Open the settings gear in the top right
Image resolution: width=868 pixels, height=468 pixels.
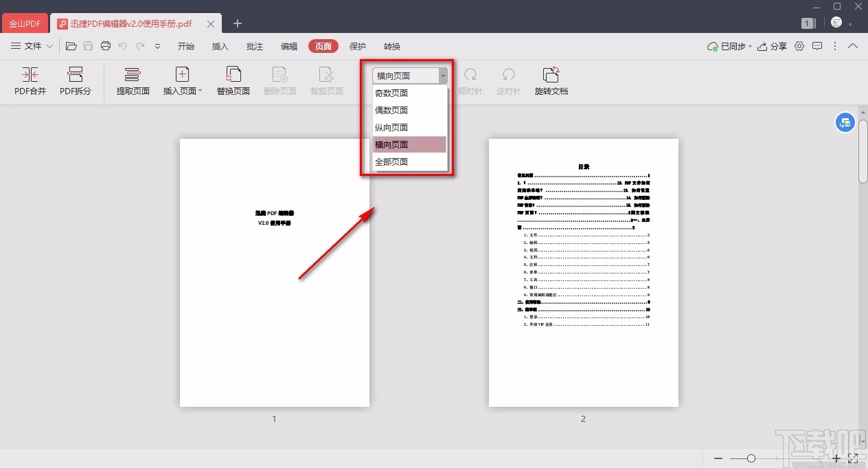point(799,46)
